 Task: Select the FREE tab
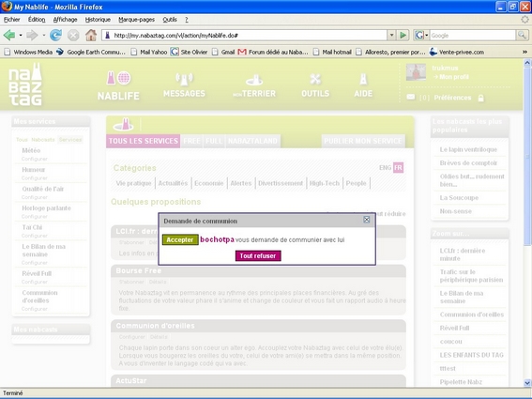coord(191,141)
